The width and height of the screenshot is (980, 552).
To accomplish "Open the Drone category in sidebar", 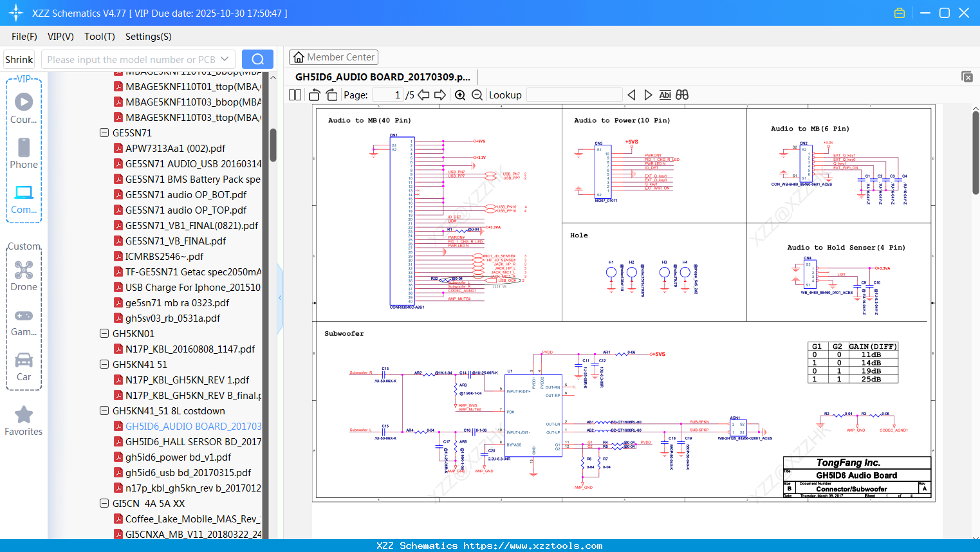I will pyautogui.click(x=24, y=275).
